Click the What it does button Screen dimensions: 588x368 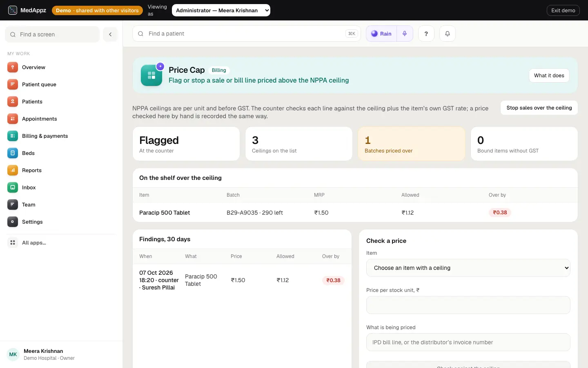pos(549,76)
